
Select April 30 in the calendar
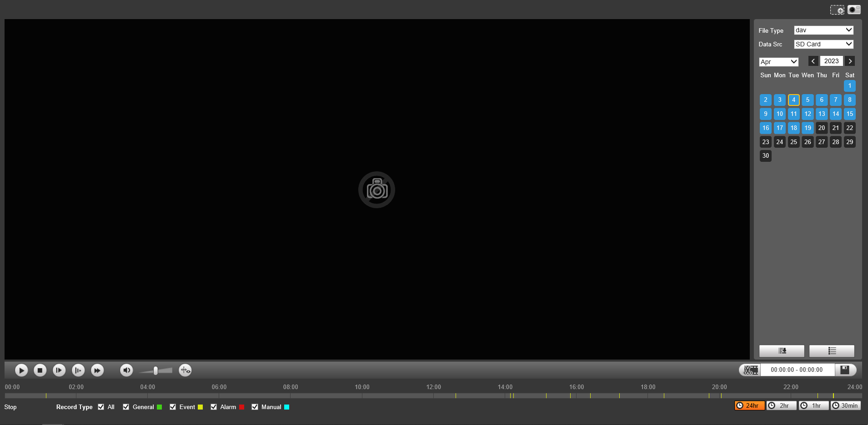(x=766, y=156)
